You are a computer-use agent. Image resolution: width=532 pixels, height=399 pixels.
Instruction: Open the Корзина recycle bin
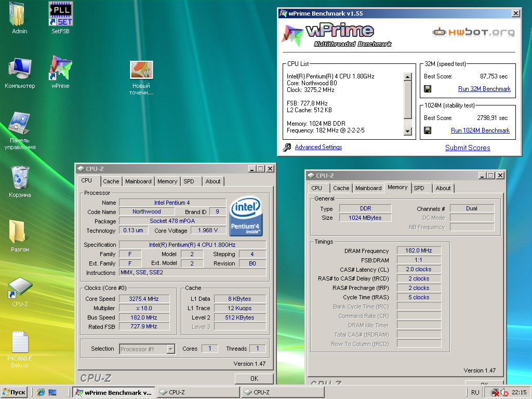20,182
